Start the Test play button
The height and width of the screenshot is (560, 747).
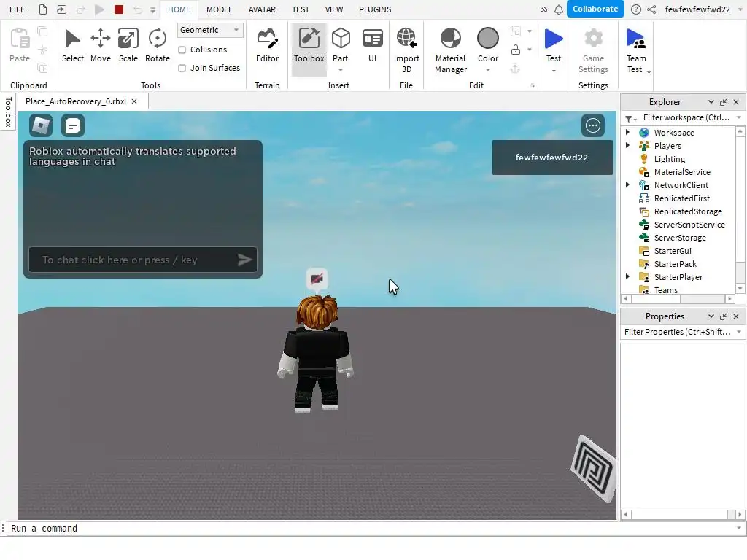(x=554, y=39)
